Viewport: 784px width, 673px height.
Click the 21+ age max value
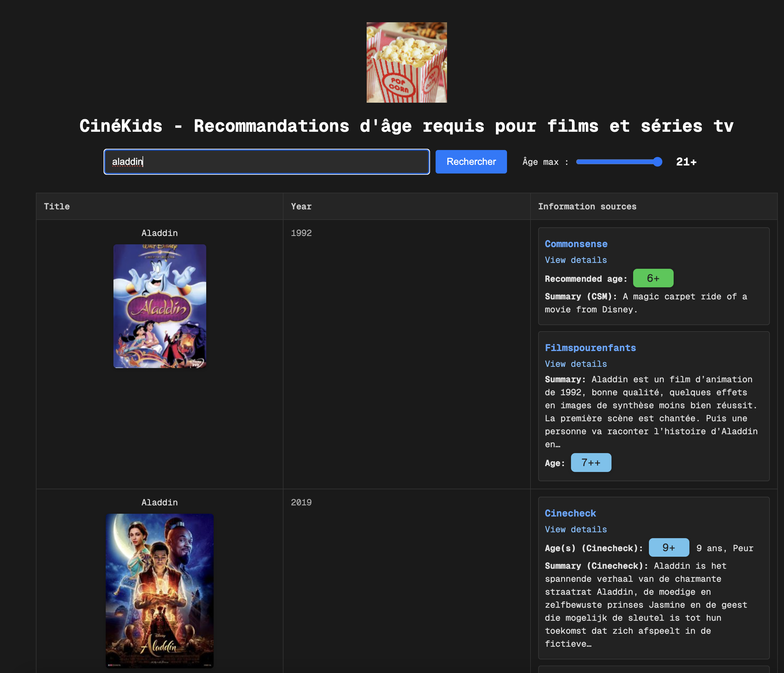[x=686, y=162]
